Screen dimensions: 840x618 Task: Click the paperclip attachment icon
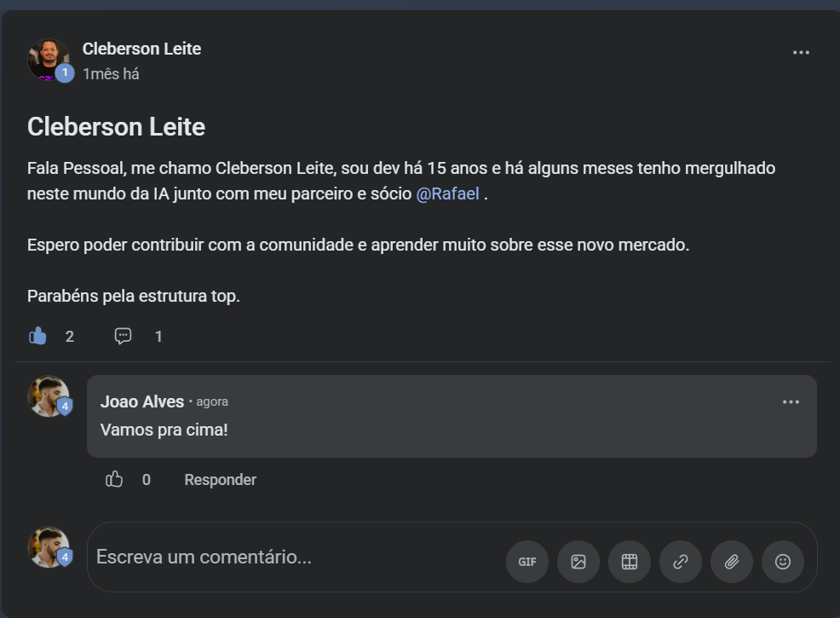pos(732,562)
